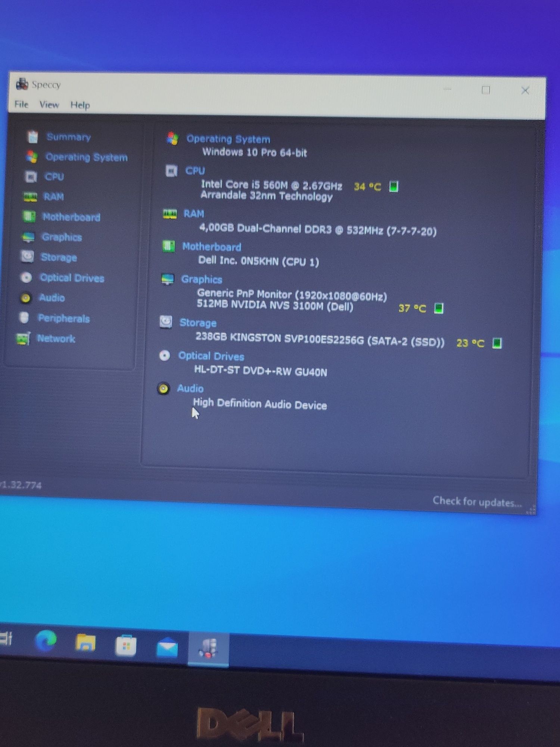Click the sidebar Optical Drives disc icon
560x747 pixels.
click(x=26, y=277)
